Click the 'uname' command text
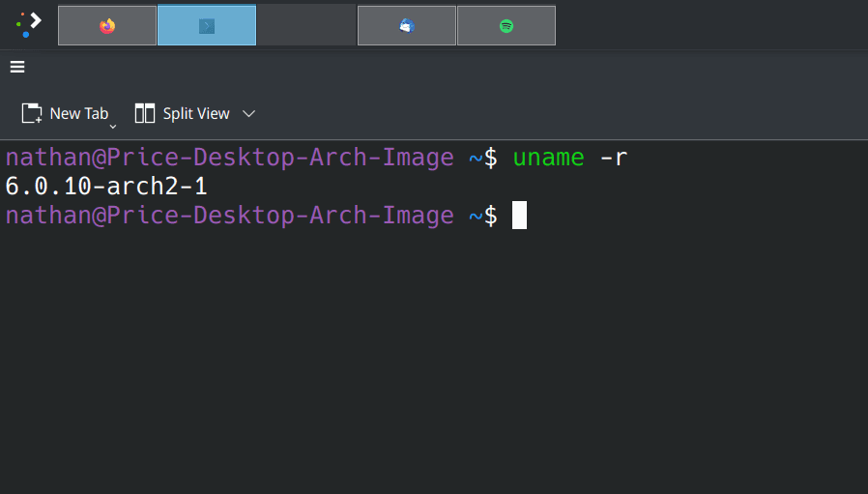The width and height of the screenshot is (868, 494). pyautogui.click(x=549, y=158)
